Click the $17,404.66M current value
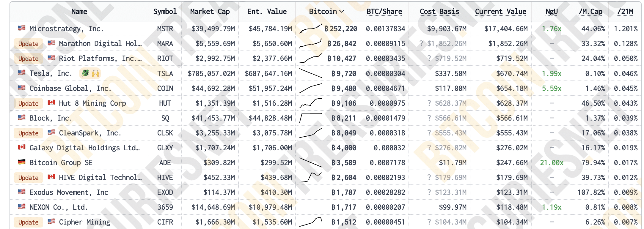The height and width of the screenshot is (229, 644). pos(506,29)
